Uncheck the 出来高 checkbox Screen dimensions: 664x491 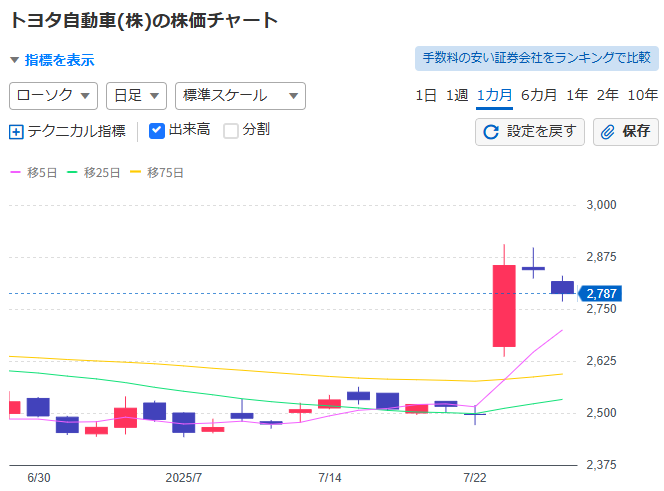(157, 130)
